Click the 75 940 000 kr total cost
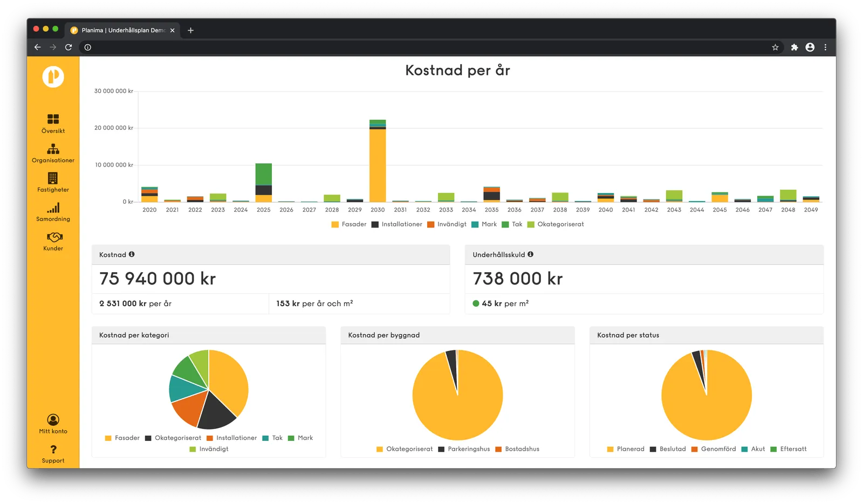This screenshot has width=863, height=504. coord(157,279)
